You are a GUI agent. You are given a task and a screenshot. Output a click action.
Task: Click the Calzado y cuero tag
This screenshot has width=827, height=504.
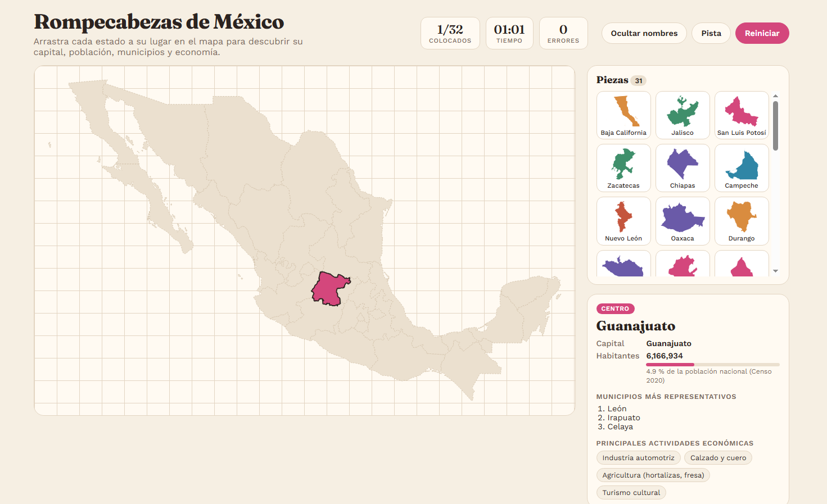(718, 458)
